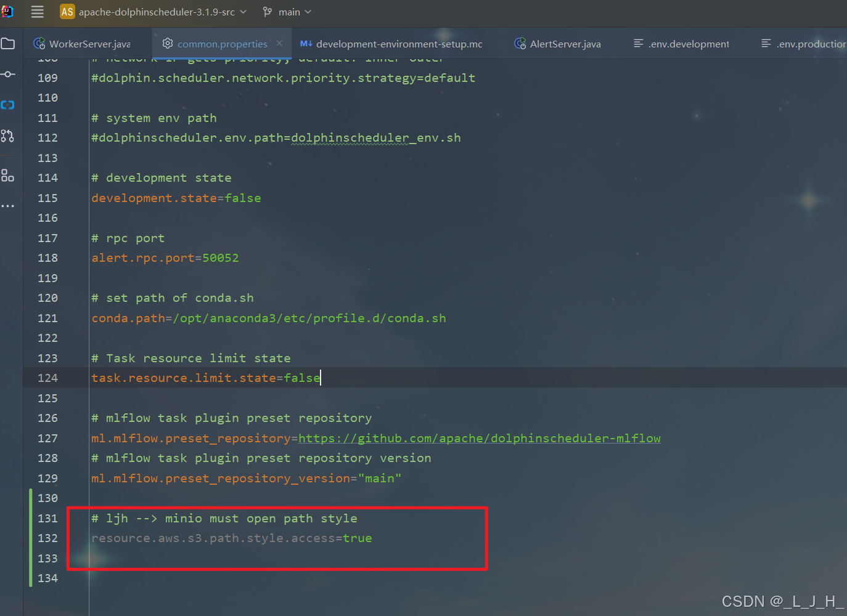Click the WorkerServer.java class file icon
The height and width of the screenshot is (616, 847).
39,44
